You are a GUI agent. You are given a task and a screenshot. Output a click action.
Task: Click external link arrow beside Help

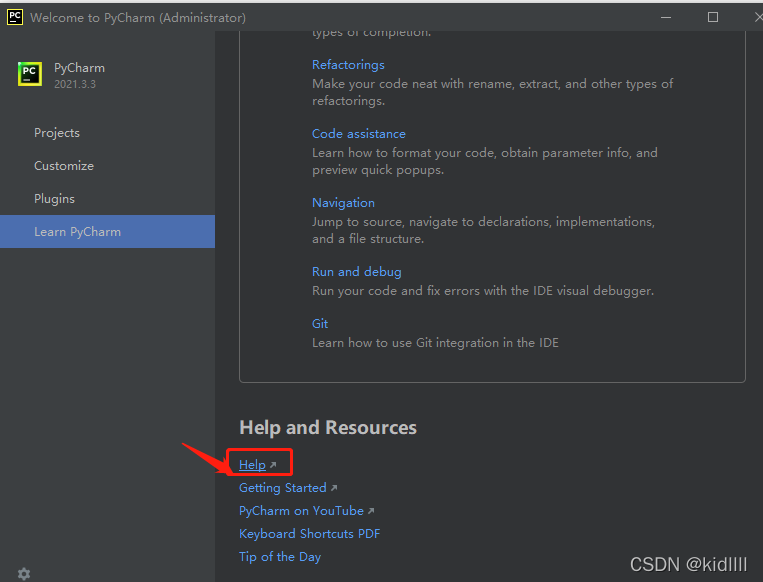coord(273,465)
